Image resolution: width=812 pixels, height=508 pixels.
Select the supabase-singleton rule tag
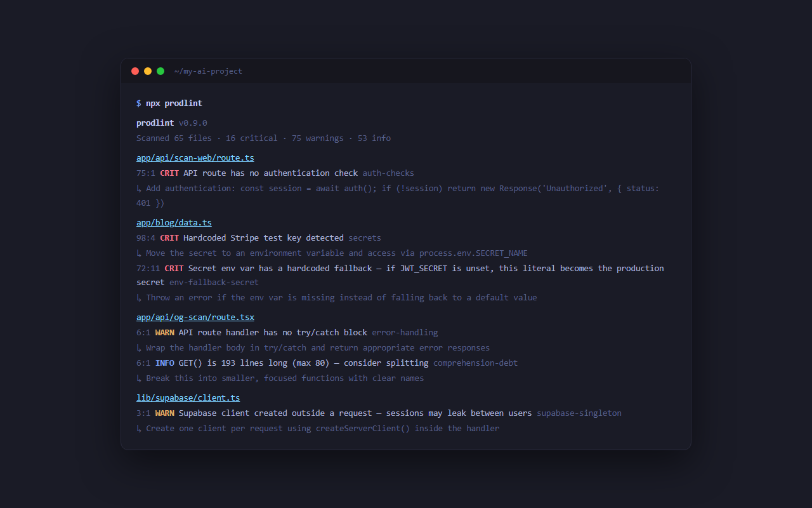[x=579, y=413]
